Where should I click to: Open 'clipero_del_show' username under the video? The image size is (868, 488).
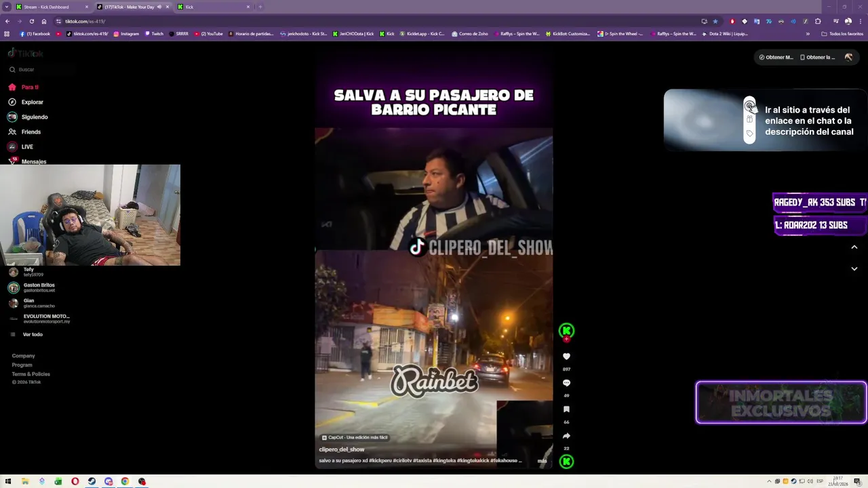pyautogui.click(x=342, y=450)
